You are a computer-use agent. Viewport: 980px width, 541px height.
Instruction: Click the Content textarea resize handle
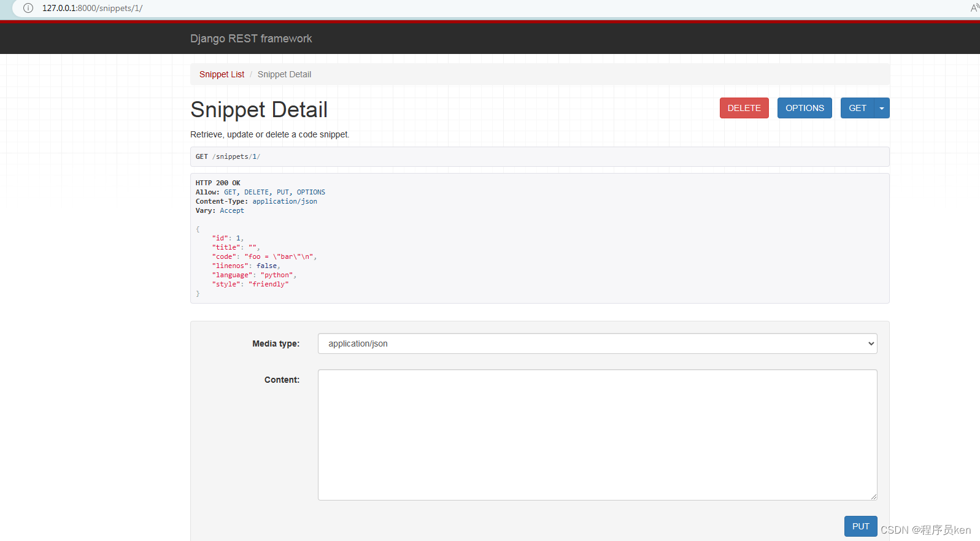[x=873, y=496]
